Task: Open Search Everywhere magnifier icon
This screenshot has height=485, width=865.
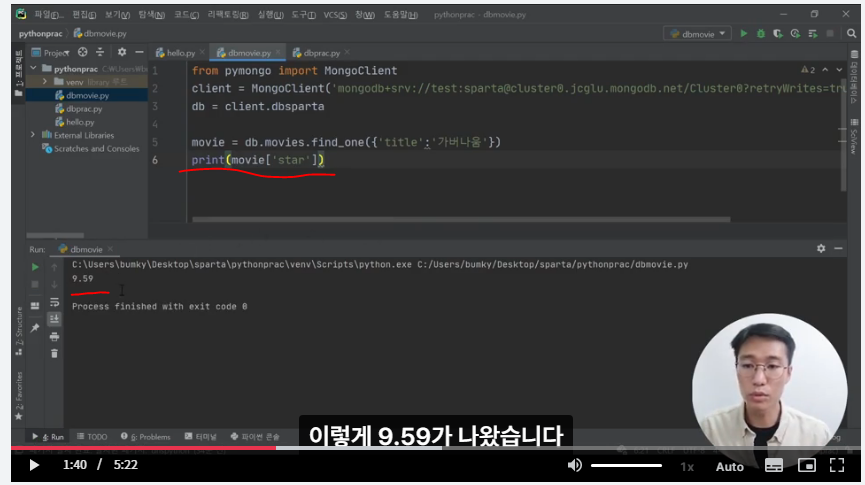Action: pyautogui.click(x=851, y=34)
